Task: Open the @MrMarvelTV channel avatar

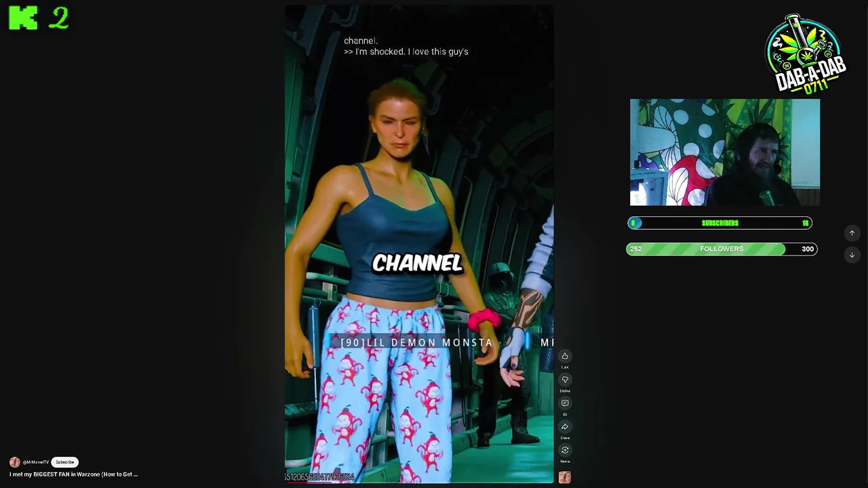Action: (x=15, y=462)
